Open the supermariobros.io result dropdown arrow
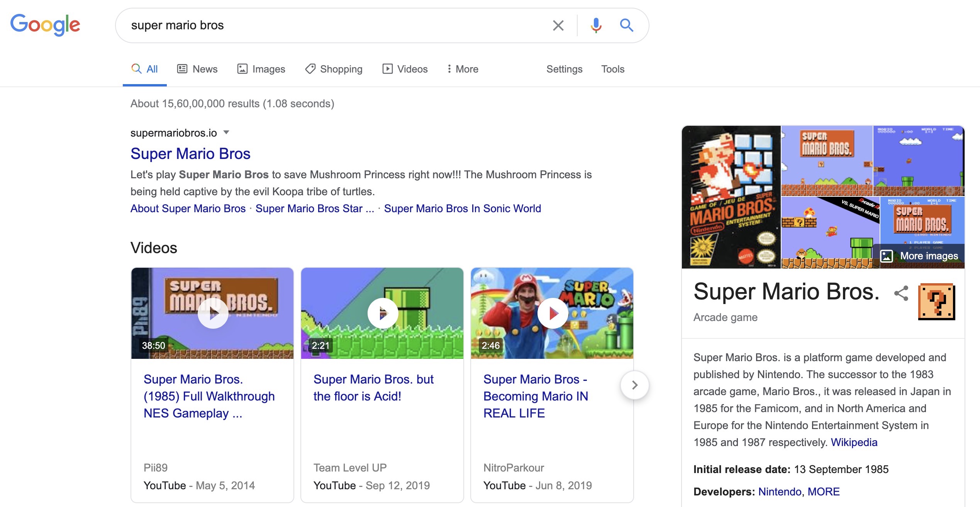This screenshot has width=980, height=507. [227, 133]
